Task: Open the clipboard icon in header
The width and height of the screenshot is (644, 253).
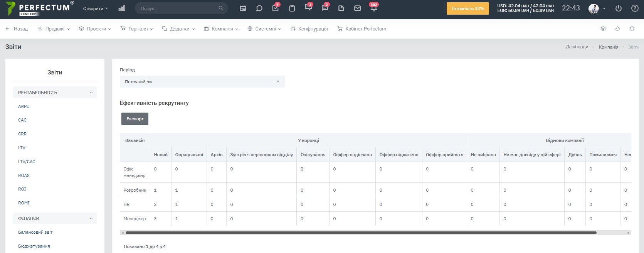Action: pyautogui.click(x=292, y=8)
